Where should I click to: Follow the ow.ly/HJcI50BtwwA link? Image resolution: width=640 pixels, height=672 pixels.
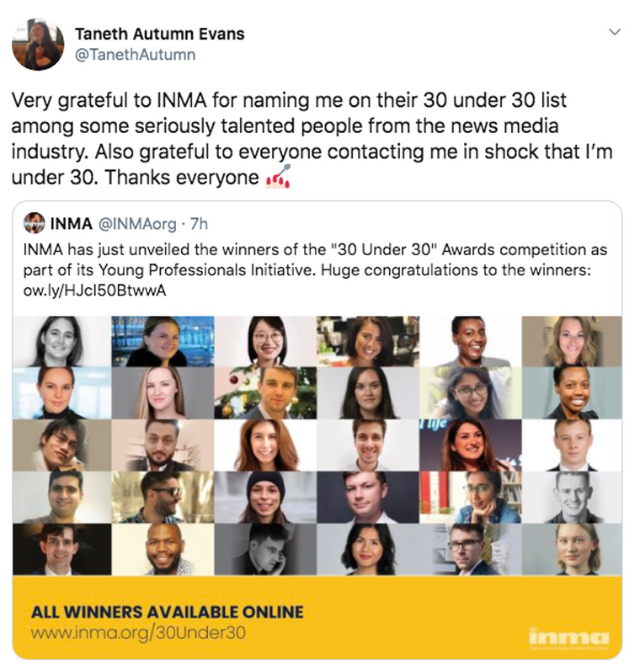(x=94, y=291)
